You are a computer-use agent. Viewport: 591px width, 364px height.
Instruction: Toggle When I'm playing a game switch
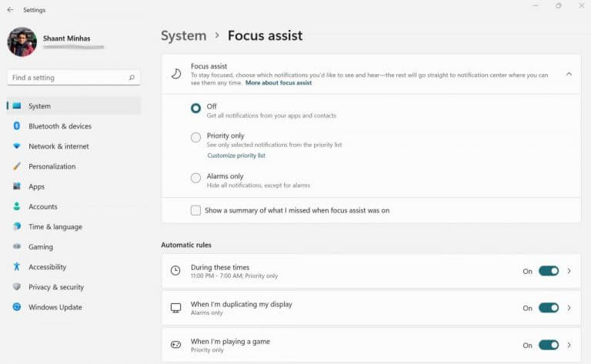pyautogui.click(x=549, y=345)
